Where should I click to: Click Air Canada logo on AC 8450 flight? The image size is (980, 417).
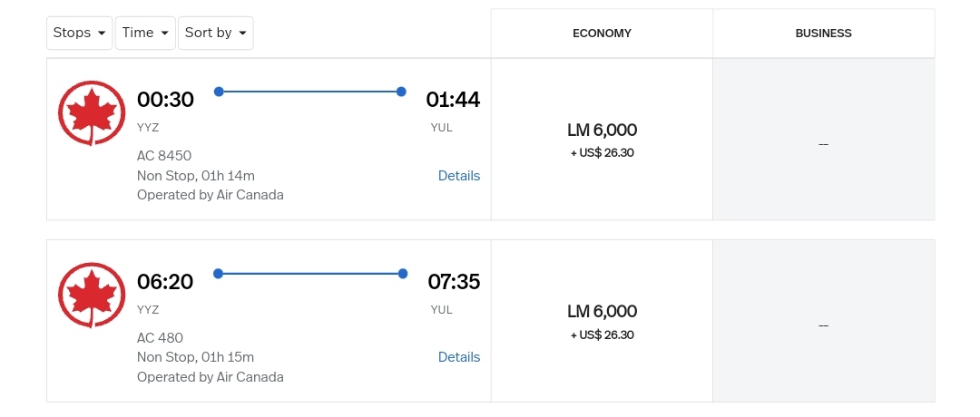[x=92, y=113]
